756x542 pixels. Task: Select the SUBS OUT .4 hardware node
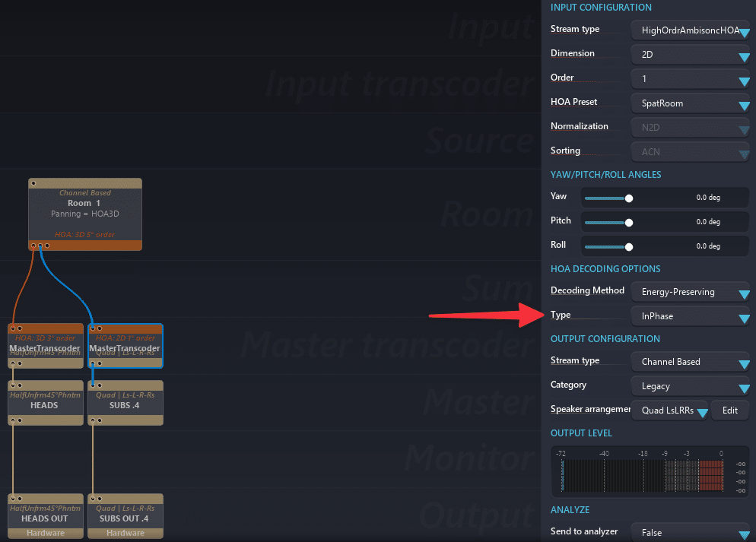125,518
